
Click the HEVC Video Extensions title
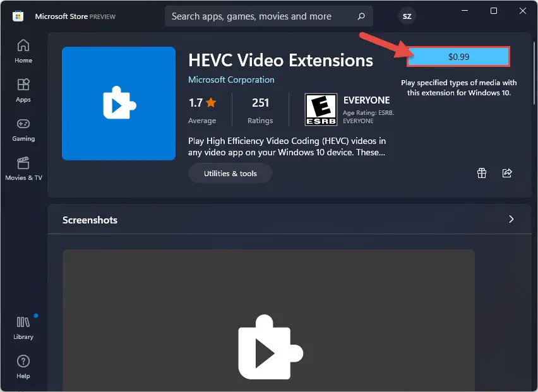[x=280, y=61]
